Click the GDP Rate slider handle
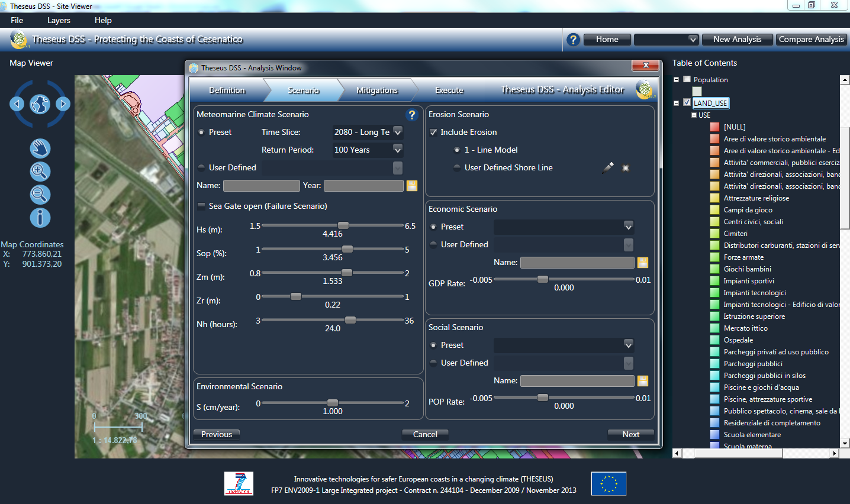 pyautogui.click(x=543, y=279)
